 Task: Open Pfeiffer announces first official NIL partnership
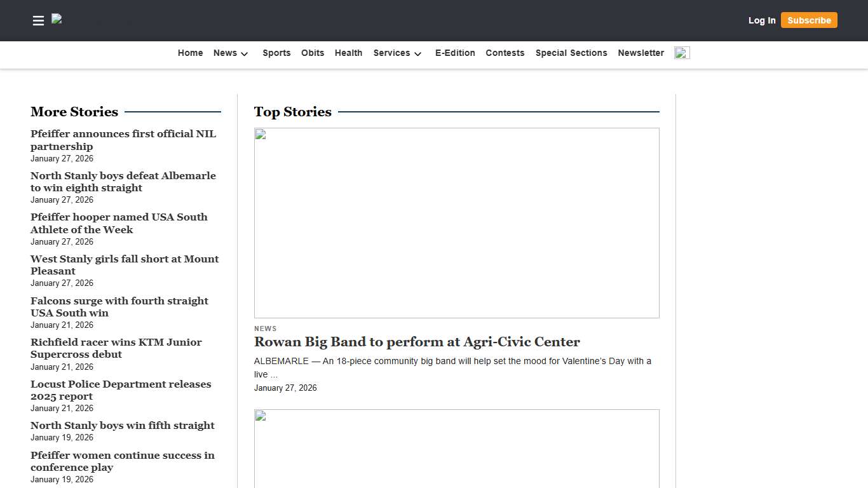(123, 140)
